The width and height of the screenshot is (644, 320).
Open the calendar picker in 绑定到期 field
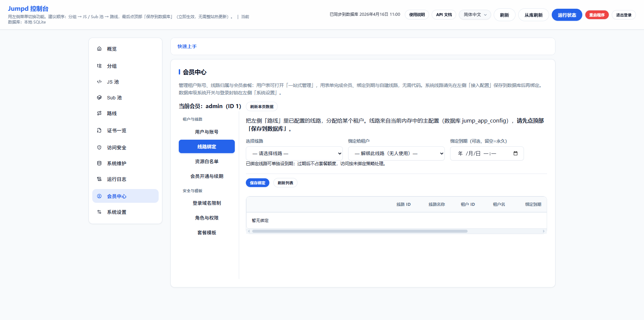coord(516,153)
